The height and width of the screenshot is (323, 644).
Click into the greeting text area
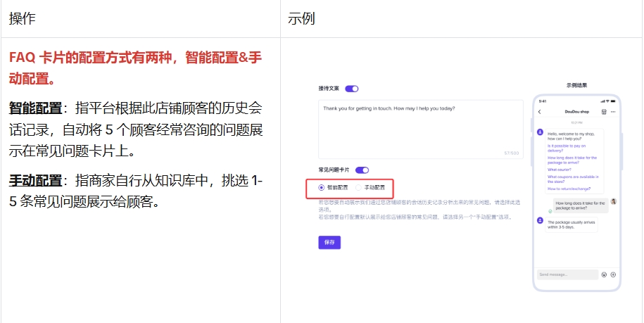[x=421, y=129]
